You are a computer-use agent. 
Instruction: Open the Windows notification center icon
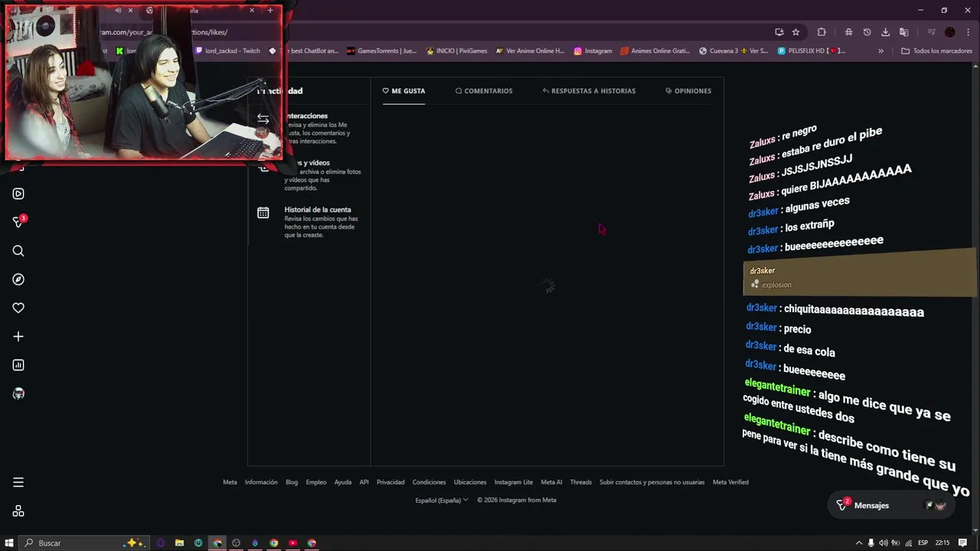[962, 543]
